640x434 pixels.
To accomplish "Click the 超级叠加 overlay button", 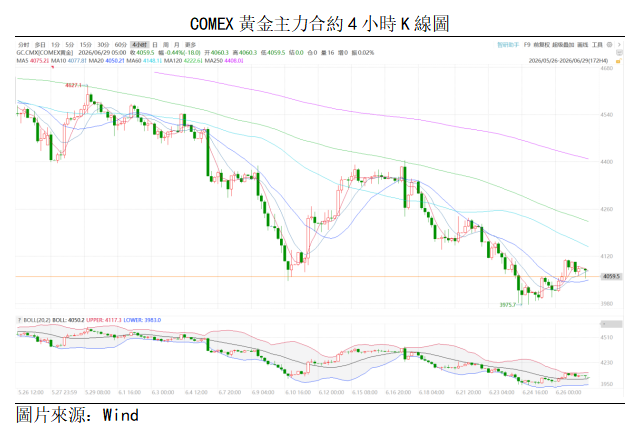I will click(563, 45).
